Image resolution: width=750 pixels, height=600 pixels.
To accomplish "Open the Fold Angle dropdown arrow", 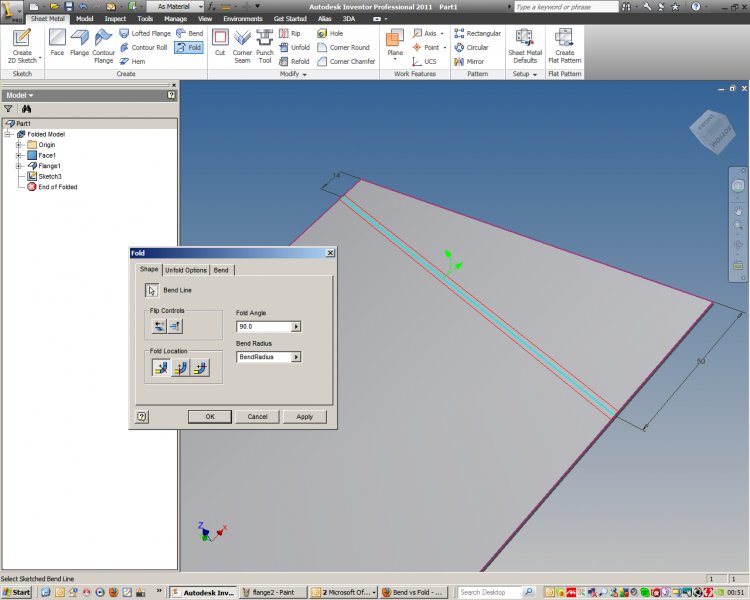I will pyautogui.click(x=296, y=326).
